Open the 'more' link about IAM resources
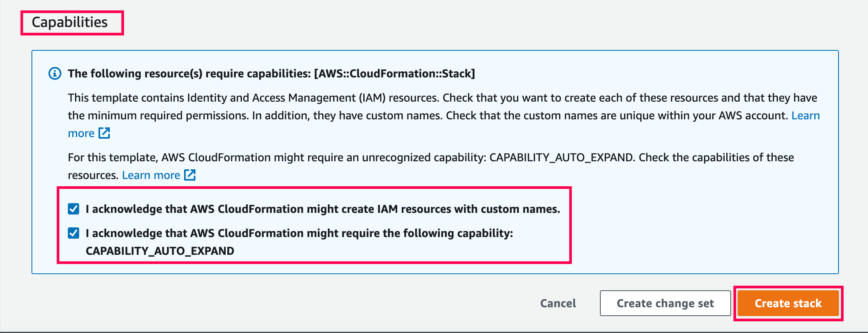The image size is (868, 333). [x=81, y=133]
